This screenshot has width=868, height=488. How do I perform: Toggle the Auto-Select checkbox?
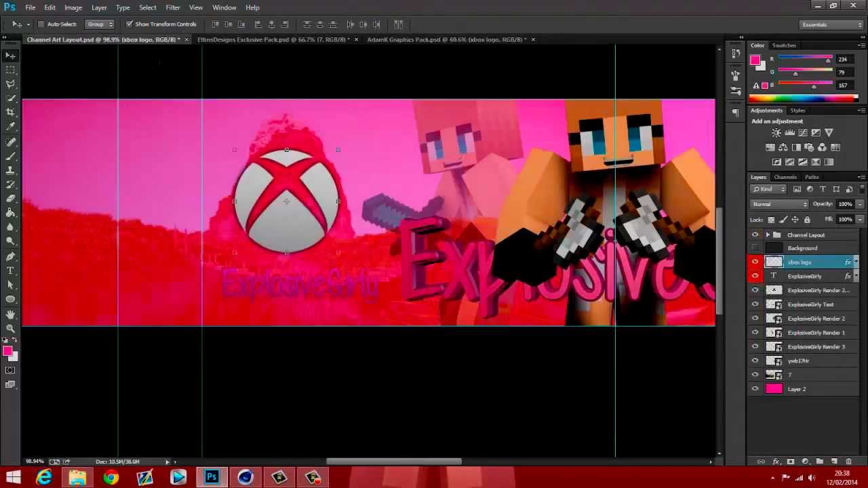(x=41, y=24)
